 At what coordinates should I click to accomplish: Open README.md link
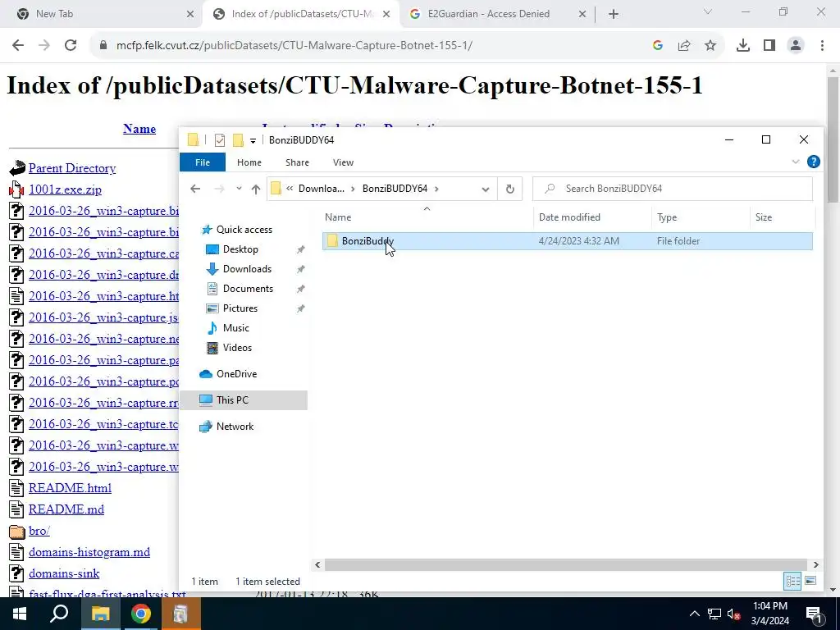click(66, 509)
